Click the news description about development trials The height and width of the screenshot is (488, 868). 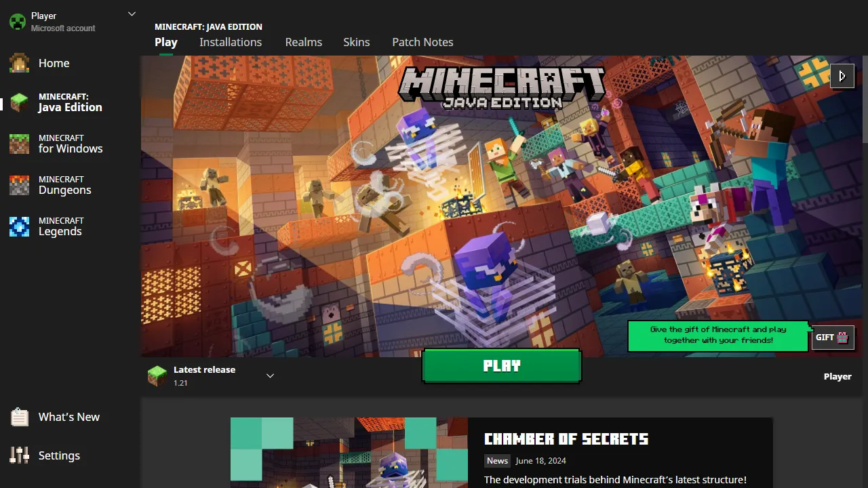(x=615, y=480)
